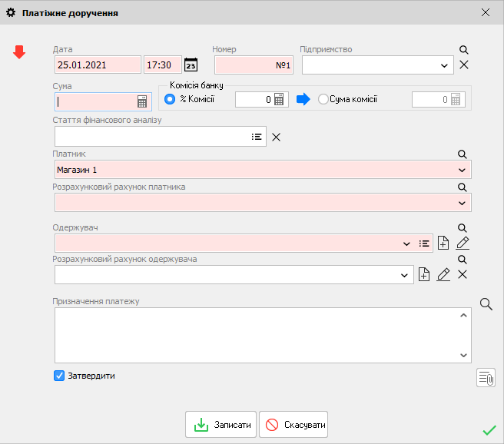The height and width of the screenshot is (444, 504).
Task: Select the Сума комісії radio button
Action: (x=323, y=99)
